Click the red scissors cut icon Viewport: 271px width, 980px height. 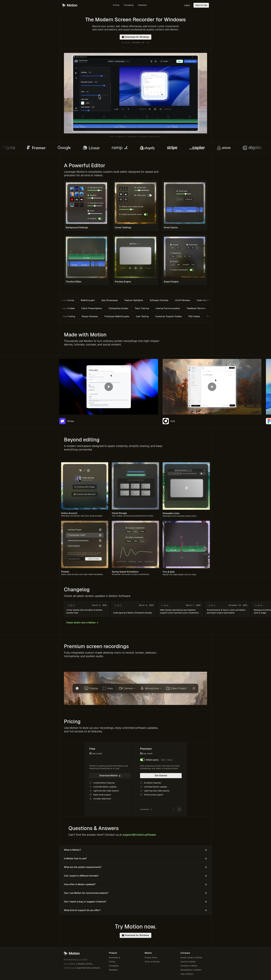[182, 537]
